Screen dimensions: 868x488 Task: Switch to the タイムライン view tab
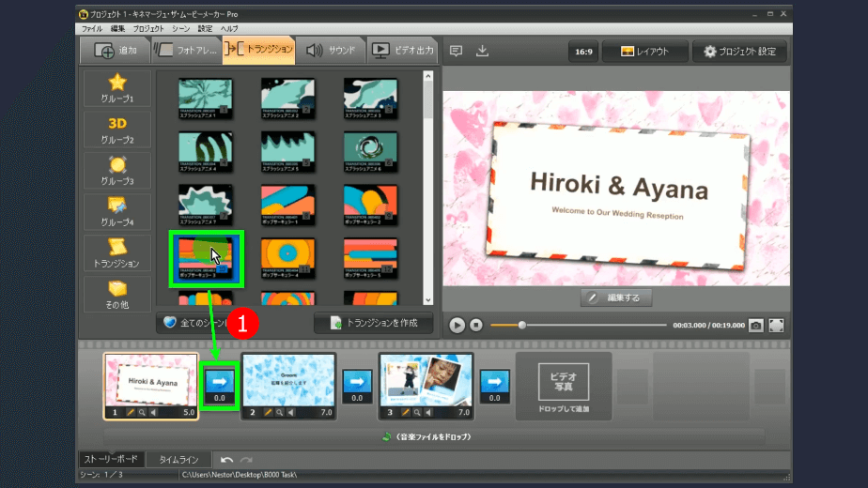click(x=178, y=460)
